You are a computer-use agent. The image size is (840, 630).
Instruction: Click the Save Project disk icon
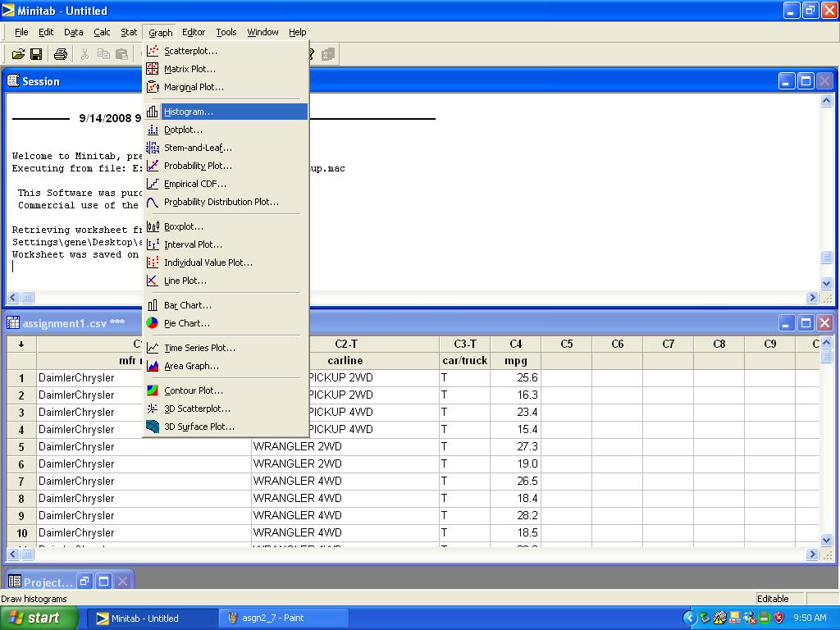[x=36, y=54]
